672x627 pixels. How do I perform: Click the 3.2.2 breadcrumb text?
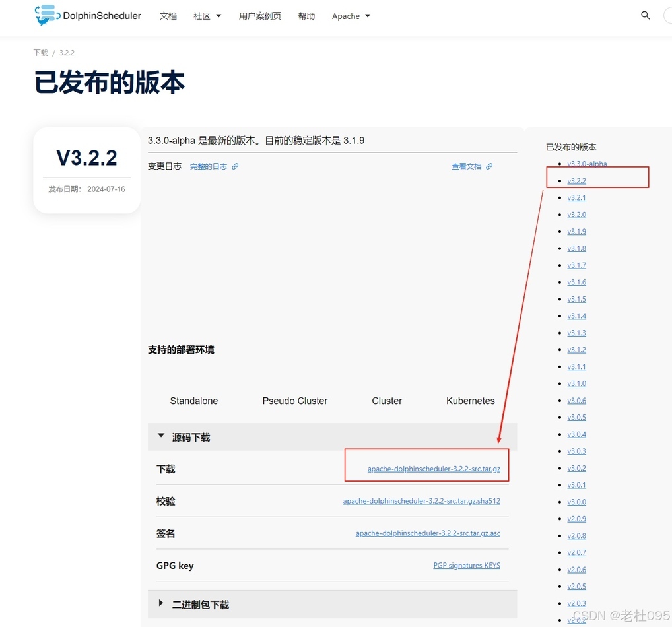(67, 53)
